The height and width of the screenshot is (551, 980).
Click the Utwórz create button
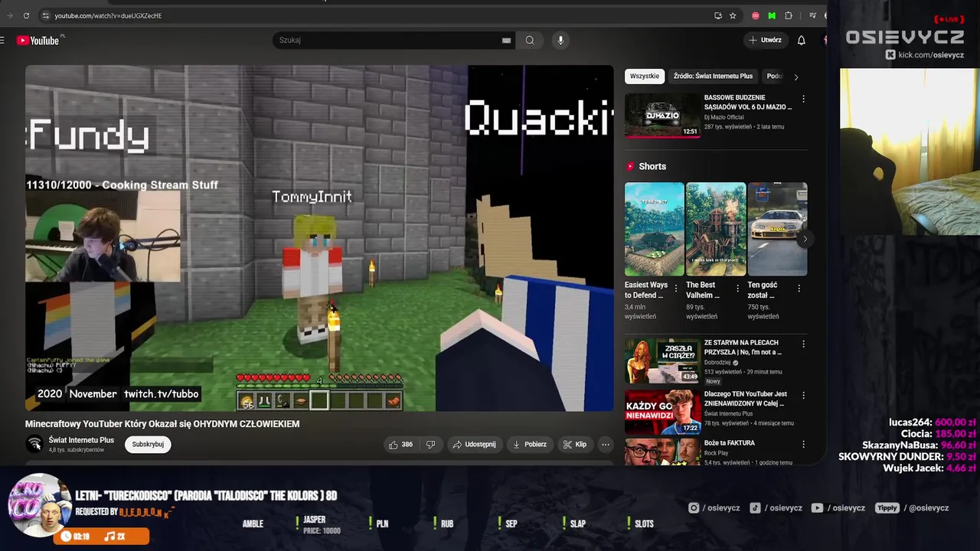click(766, 41)
